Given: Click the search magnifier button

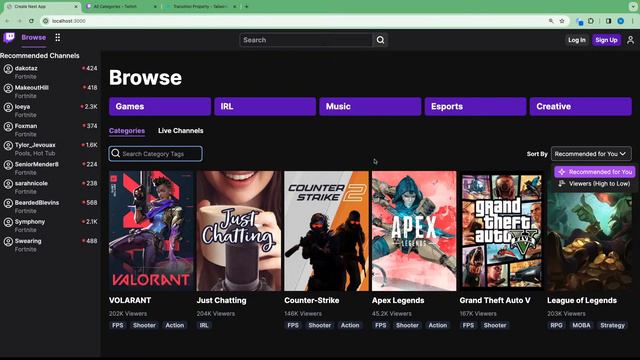Looking at the screenshot, I should [x=380, y=40].
